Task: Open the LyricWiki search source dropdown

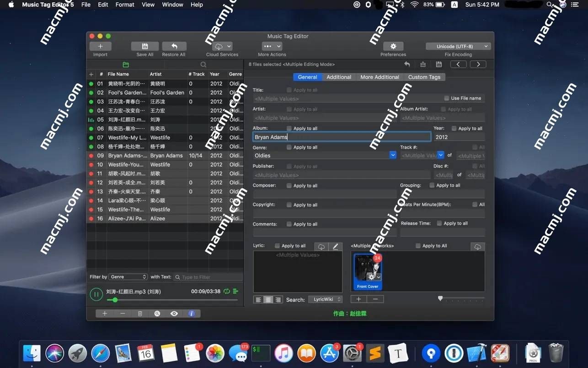Action: (x=325, y=299)
